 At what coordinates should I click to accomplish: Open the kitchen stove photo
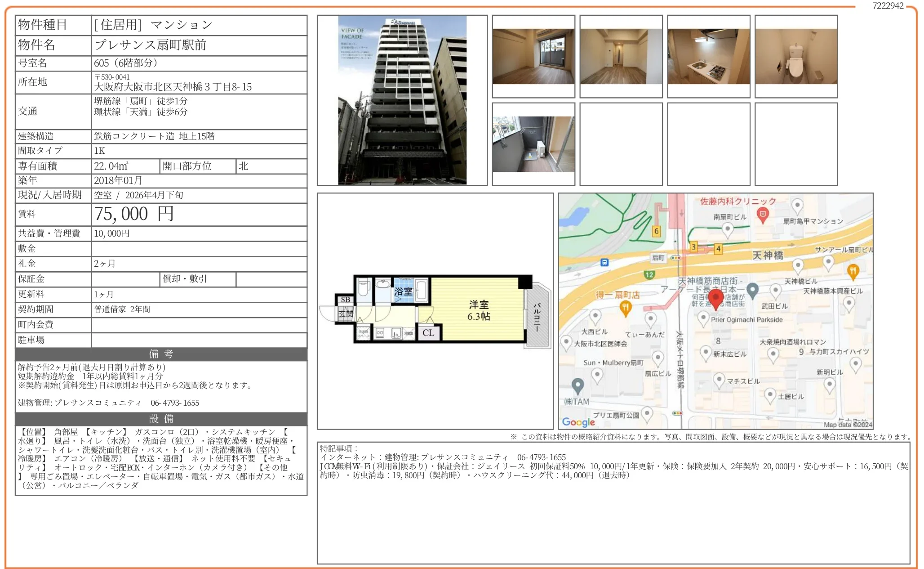click(x=708, y=57)
